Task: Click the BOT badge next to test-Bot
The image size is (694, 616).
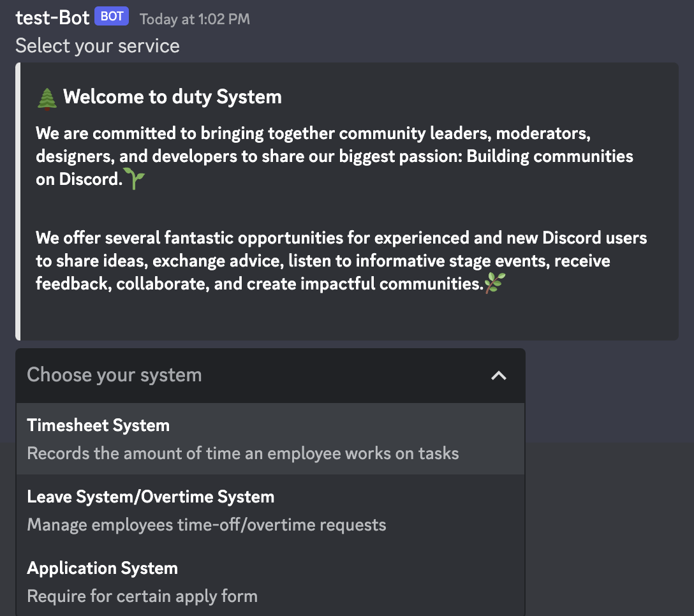Action: 111,16
